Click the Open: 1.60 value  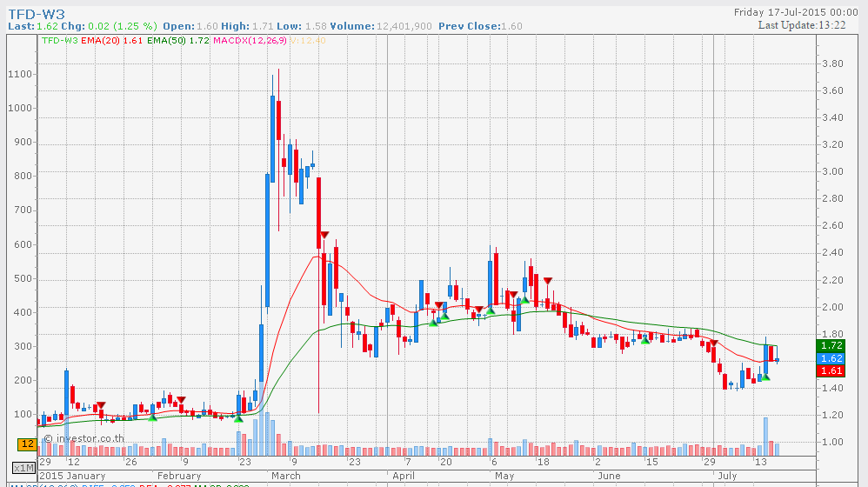[x=190, y=26]
